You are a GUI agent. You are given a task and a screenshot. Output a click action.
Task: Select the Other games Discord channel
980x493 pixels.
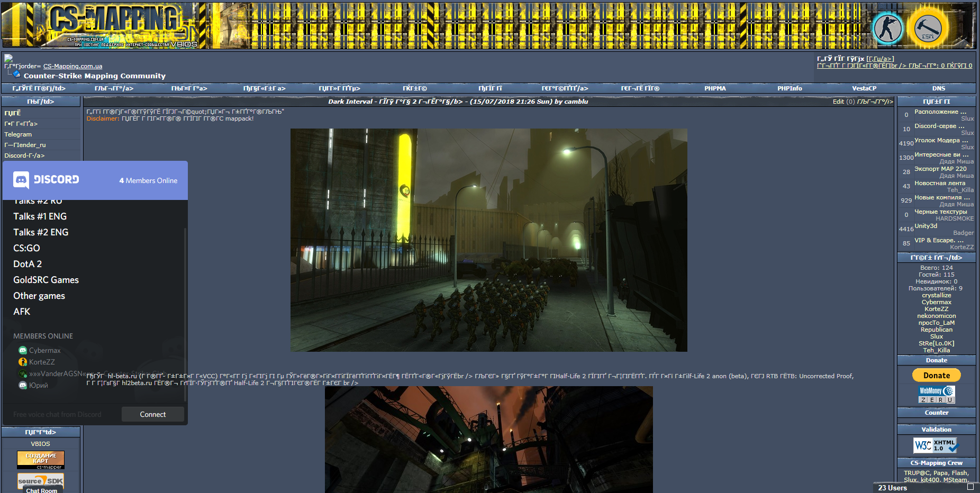point(39,296)
